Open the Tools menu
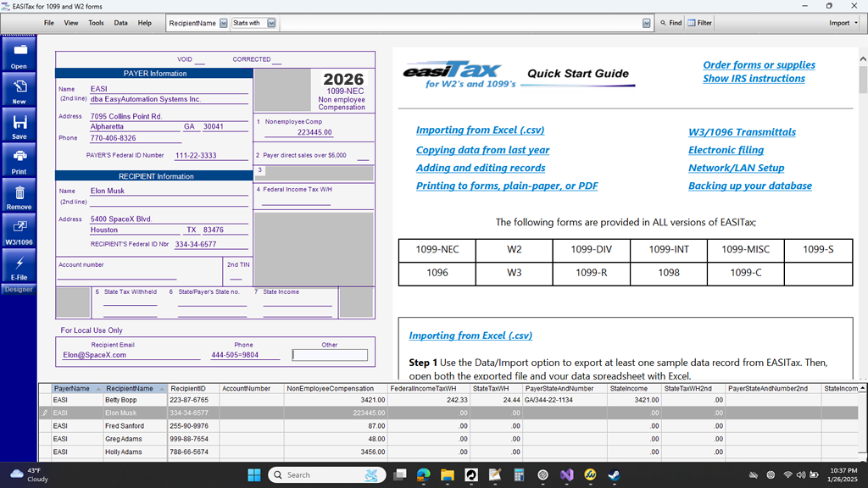 [x=96, y=23]
